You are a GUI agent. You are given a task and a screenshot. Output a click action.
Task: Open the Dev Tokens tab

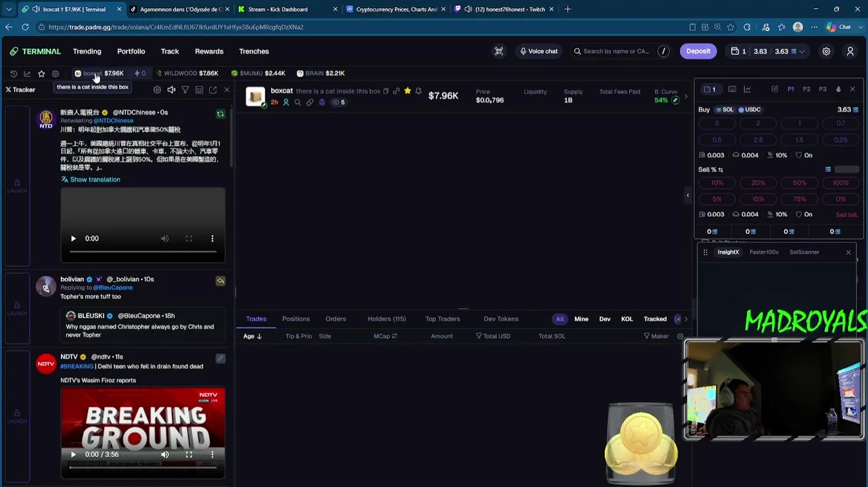point(501,319)
